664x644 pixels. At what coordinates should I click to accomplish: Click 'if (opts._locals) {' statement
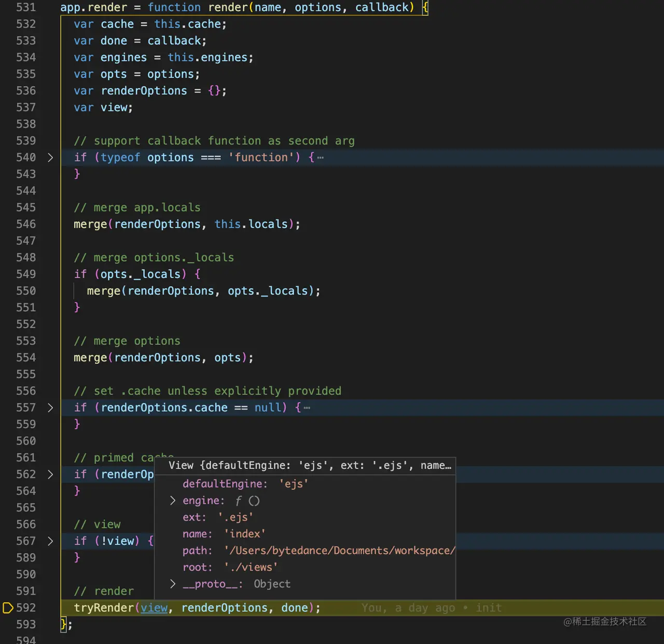point(137,274)
